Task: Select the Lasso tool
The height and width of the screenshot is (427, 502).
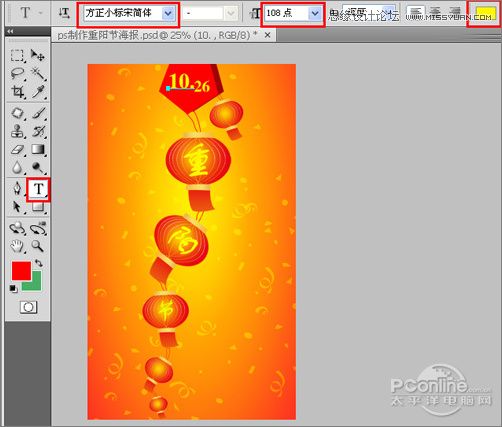Action: coord(17,73)
